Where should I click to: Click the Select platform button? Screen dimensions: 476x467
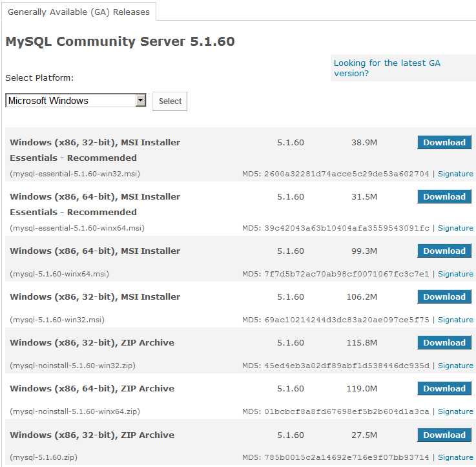pyautogui.click(x=170, y=101)
